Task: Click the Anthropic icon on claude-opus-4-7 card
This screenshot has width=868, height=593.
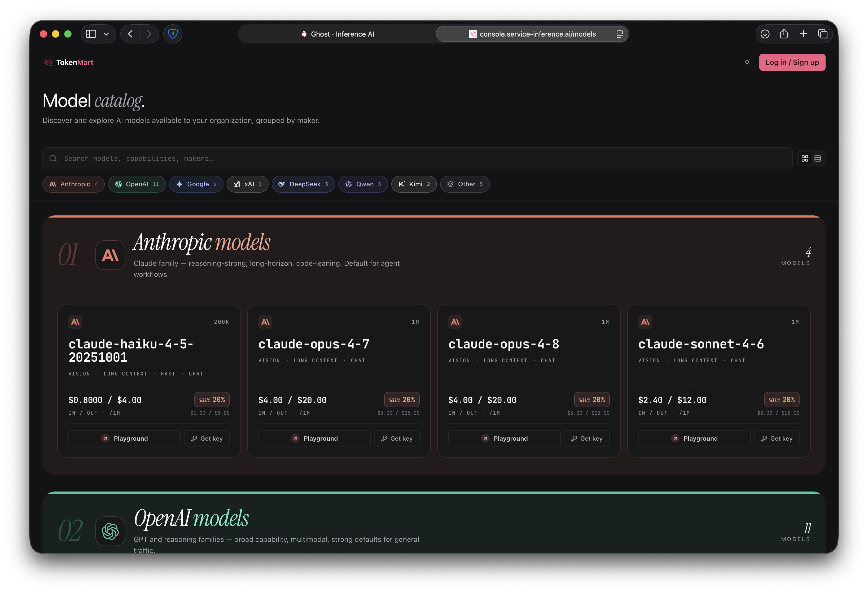Action: (x=265, y=322)
